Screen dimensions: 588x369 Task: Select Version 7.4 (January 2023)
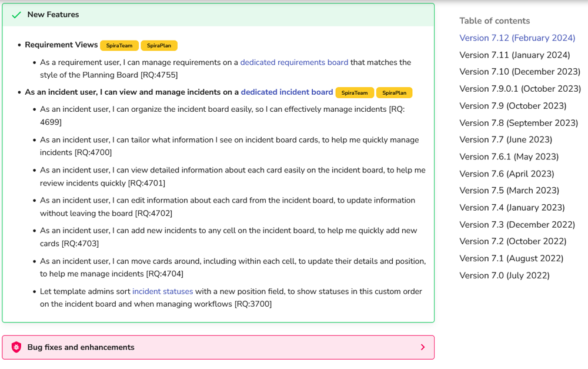click(x=512, y=208)
